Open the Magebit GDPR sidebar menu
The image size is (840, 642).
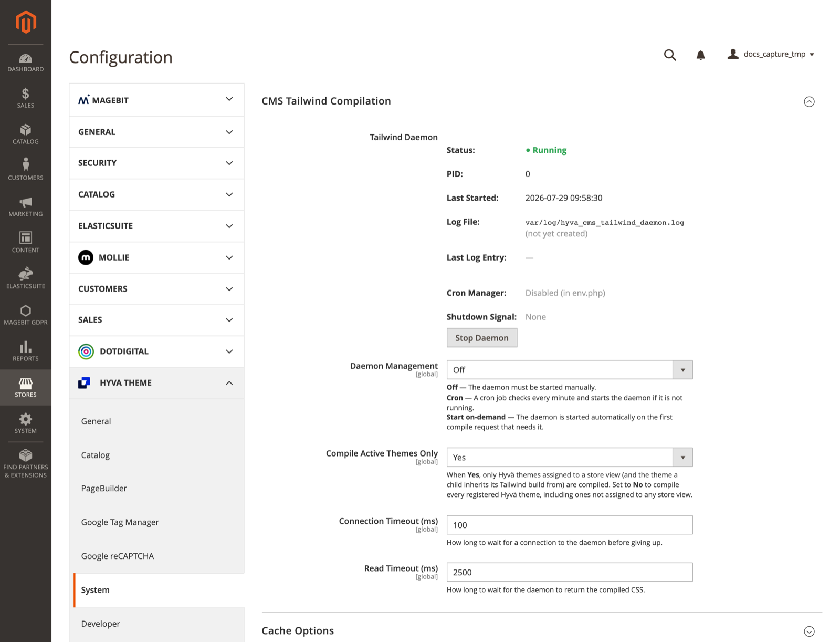tap(26, 315)
